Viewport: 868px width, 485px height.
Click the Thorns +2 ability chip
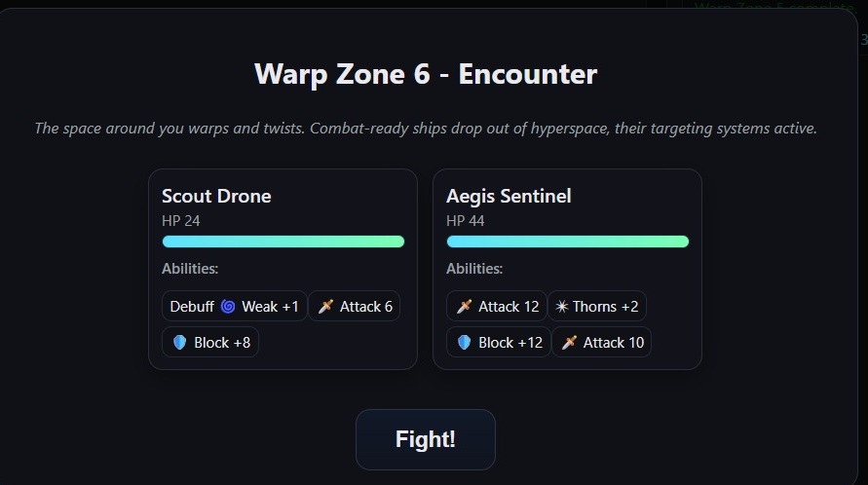(597, 307)
